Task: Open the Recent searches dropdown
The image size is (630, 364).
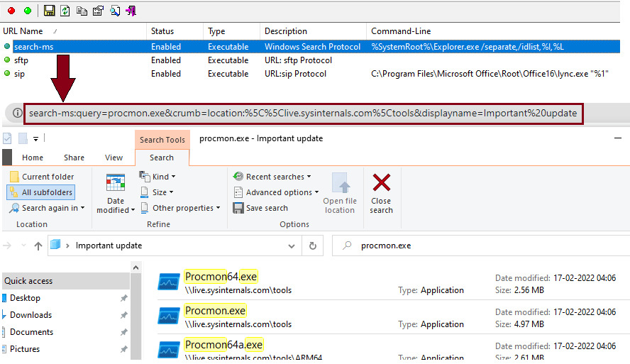Action: [272, 177]
